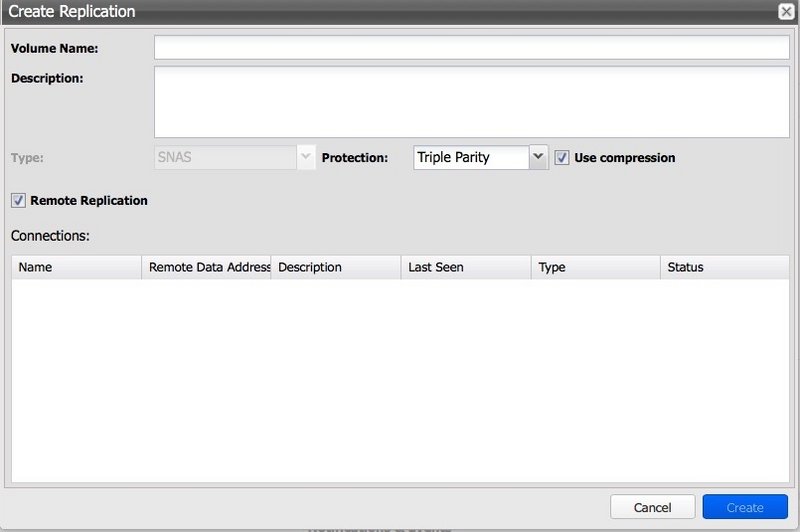The image size is (800, 532).
Task: Close the Create Replication dialog
Action: coord(786,12)
